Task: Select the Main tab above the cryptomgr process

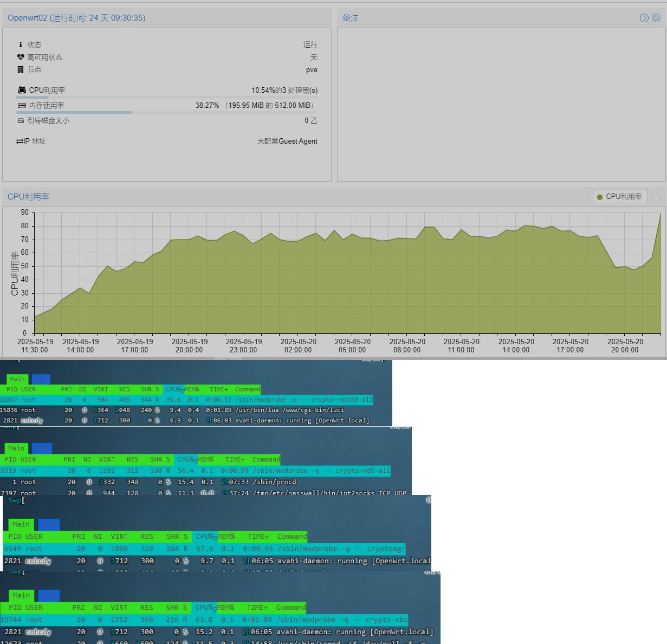Action: [21, 524]
